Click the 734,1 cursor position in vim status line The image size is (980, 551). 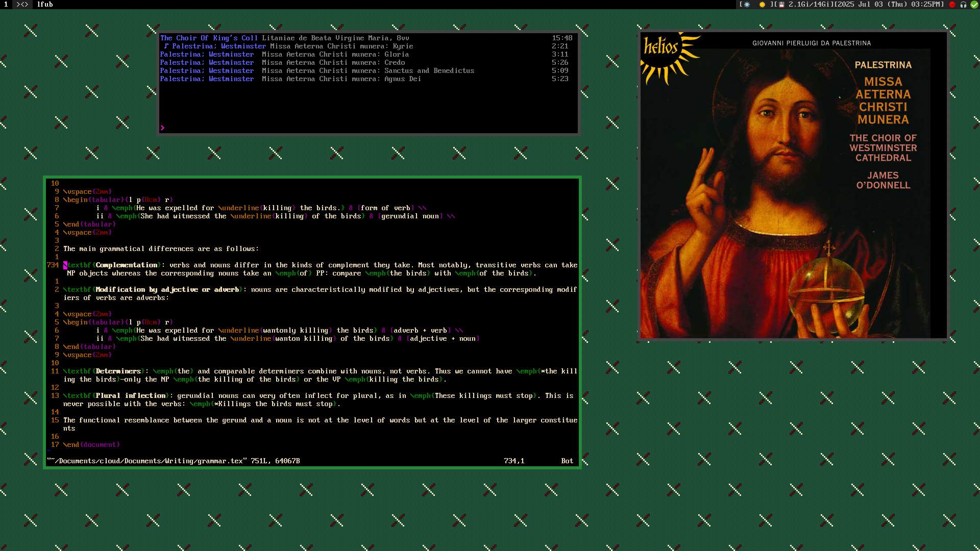(x=514, y=461)
